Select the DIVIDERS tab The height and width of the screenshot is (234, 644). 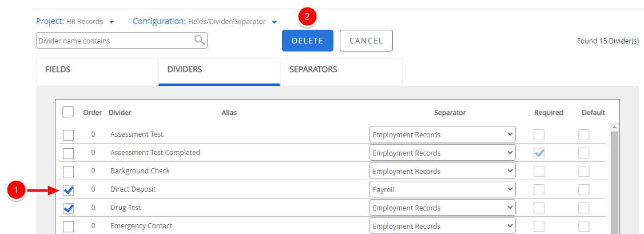tap(219, 70)
